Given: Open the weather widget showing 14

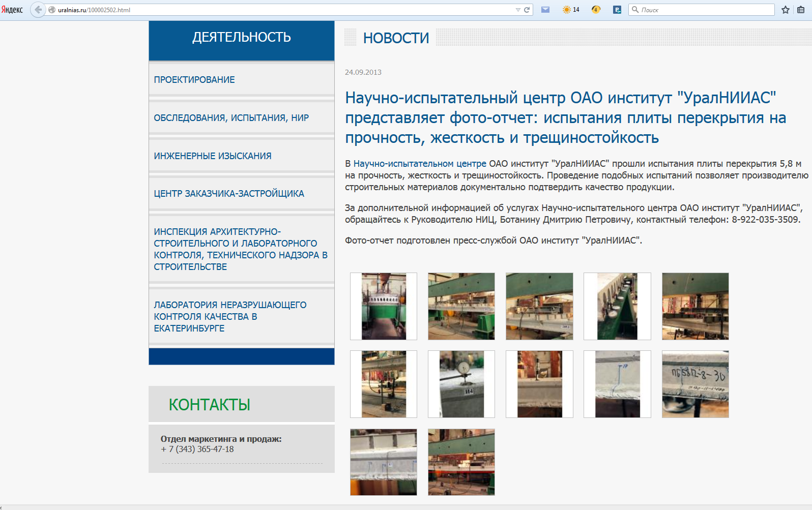Looking at the screenshot, I should click(571, 10).
